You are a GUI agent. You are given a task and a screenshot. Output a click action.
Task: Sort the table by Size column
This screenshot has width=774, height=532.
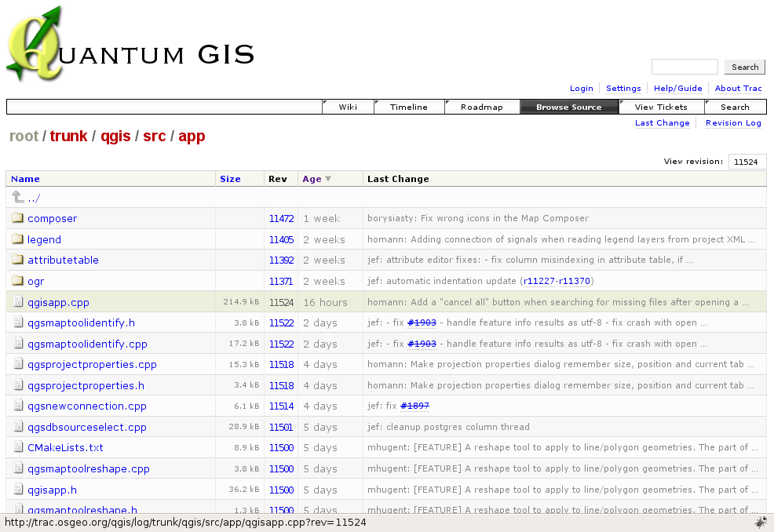tap(231, 179)
